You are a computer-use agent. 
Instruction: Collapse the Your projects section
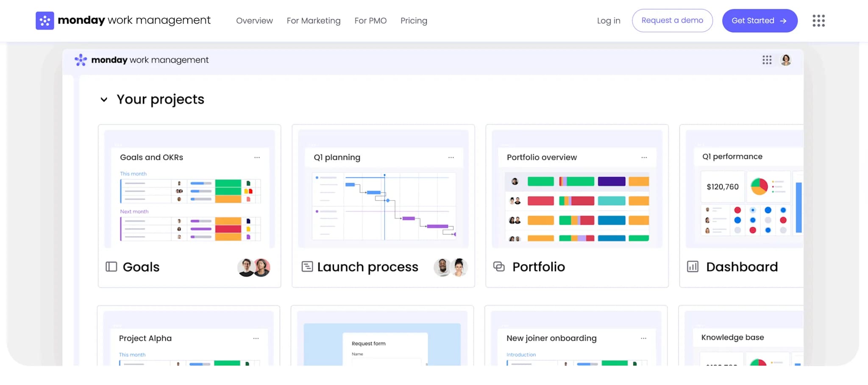pos(104,100)
